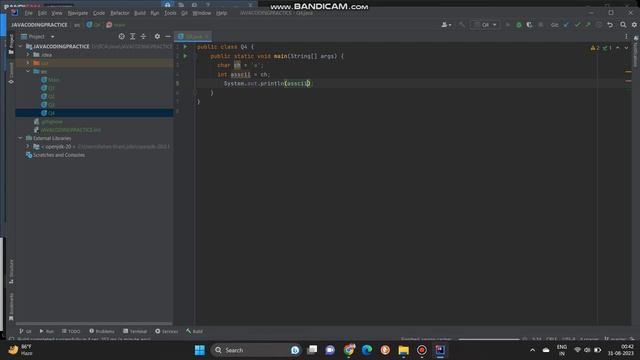The width and height of the screenshot is (640, 360).
Task: Hide the Project tool window
Action: point(168,36)
